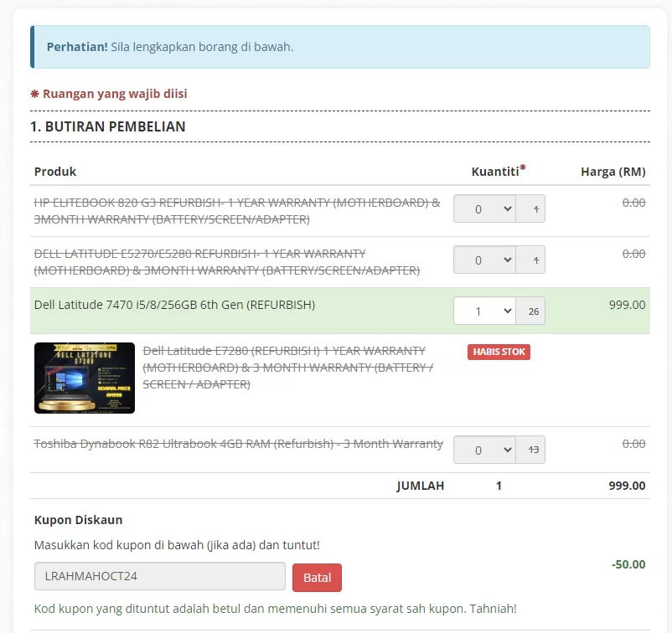Screen dimensions: 672x633
Task: Click the Kuantiti column header
Action: click(x=499, y=172)
